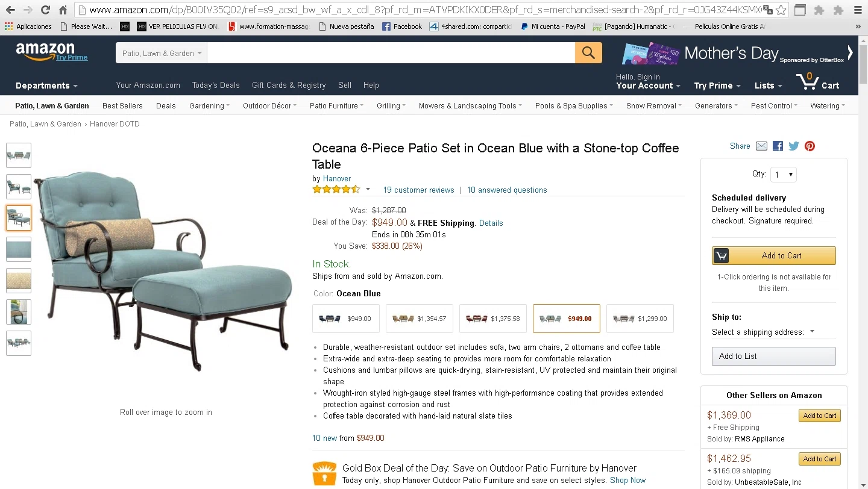Expand the Patio, Lawn & Garden search category dropdown
Viewport: 868px width, 489px height.
tap(161, 53)
